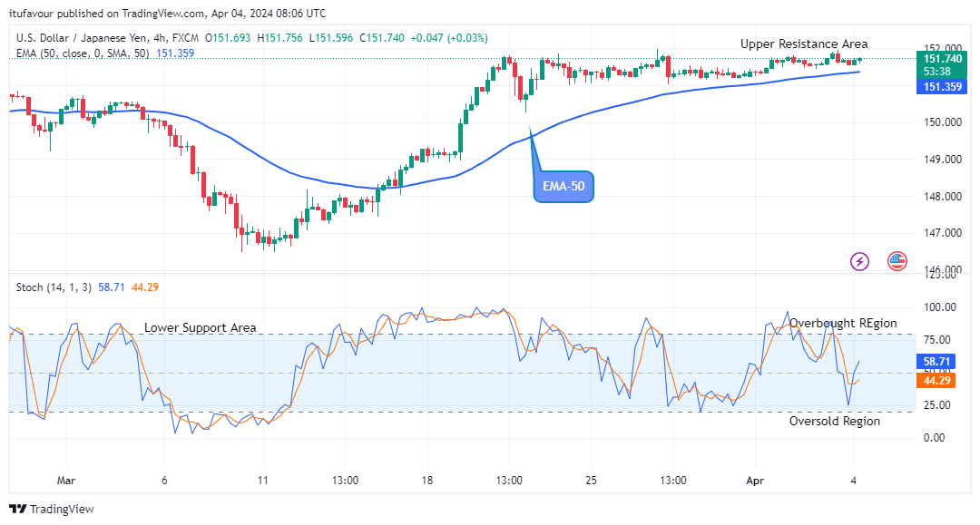
Task: Click the 150.000 price scale label
Action: pos(943,122)
